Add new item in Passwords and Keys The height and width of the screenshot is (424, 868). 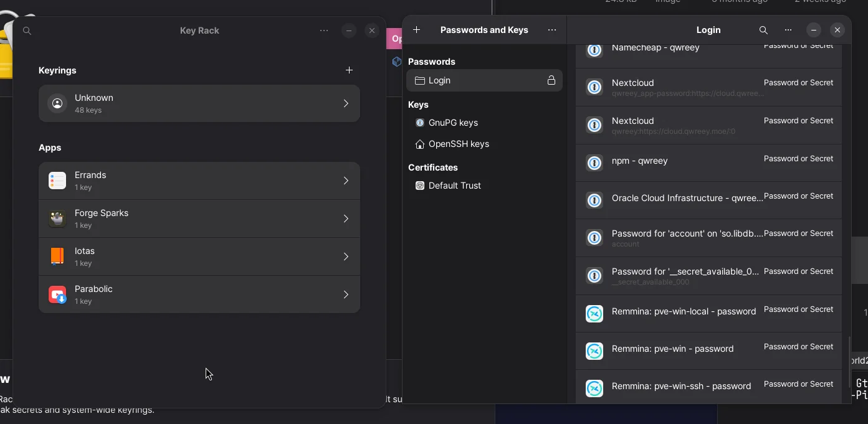point(417,30)
